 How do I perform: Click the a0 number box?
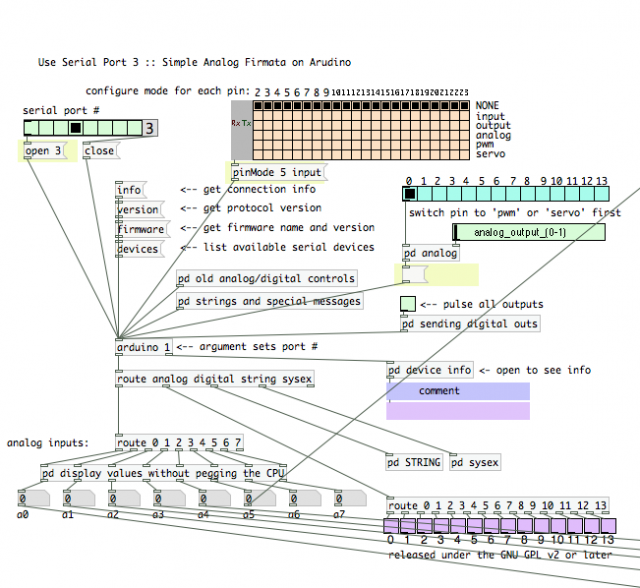(34, 499)
